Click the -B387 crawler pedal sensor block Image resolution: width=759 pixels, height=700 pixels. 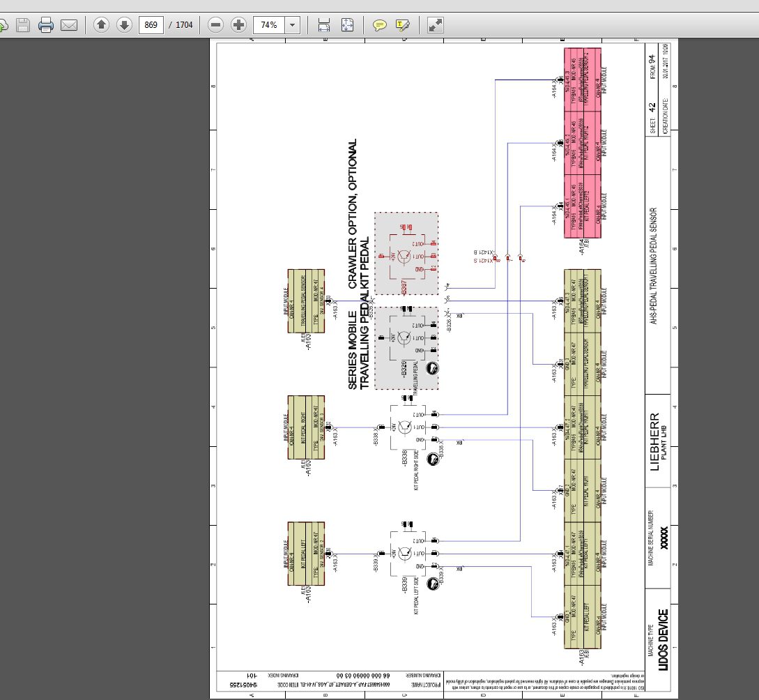point(406,253)
